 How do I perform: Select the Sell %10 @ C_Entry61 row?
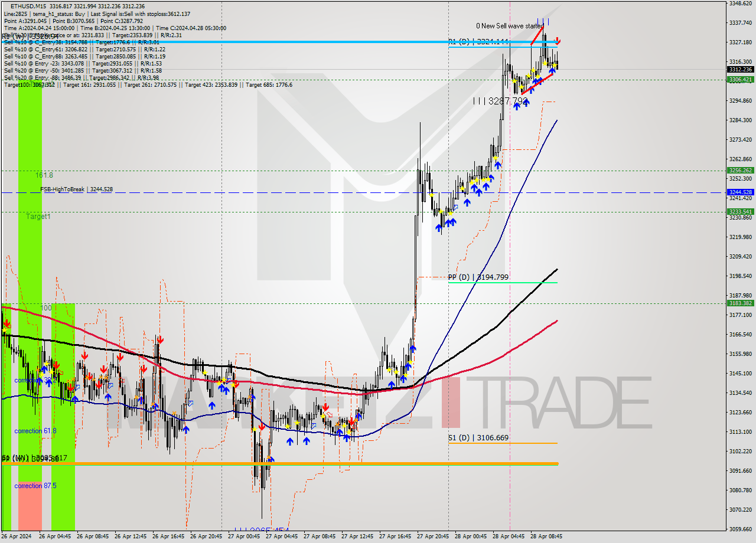click(x=84, y=49)
